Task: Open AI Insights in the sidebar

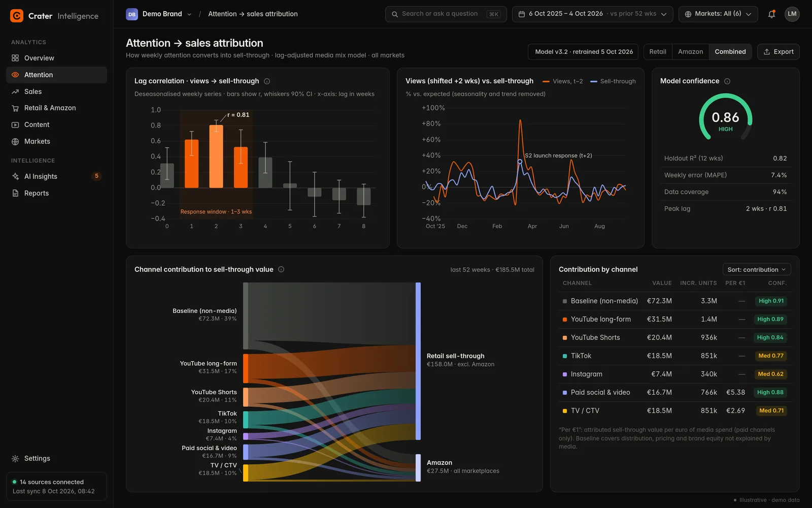Action: 56,176
